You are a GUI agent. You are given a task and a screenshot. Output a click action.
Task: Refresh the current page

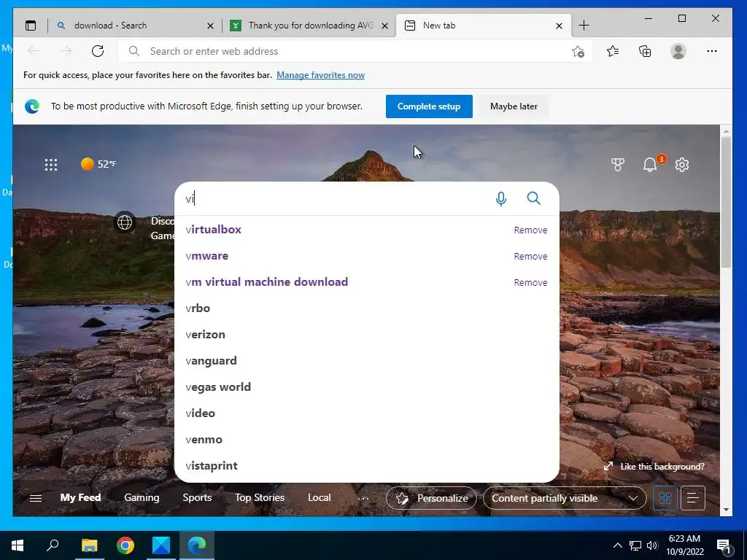point(98,51)
